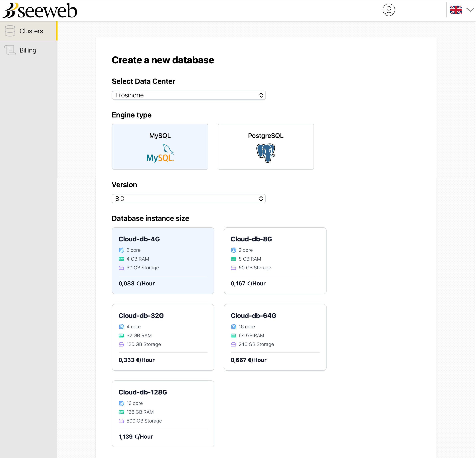Screen dimensions: 476x458
Task: Open the Billing menu item
Action: [28, 50]
